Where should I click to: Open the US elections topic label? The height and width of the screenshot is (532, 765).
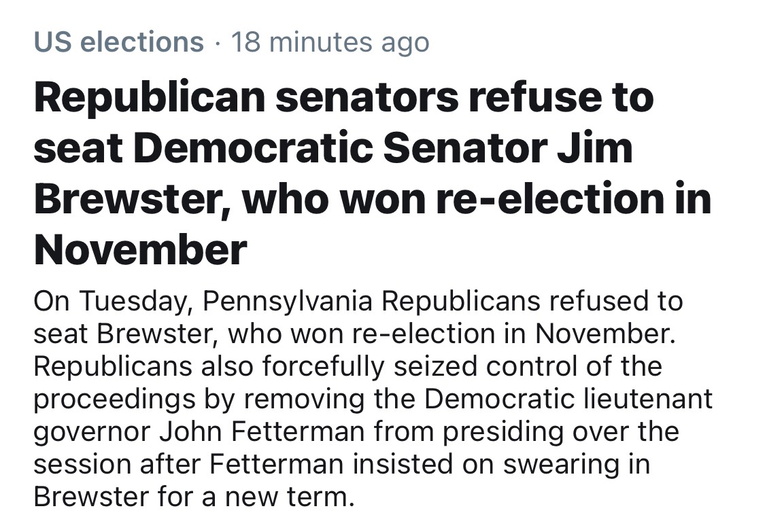[118, 42]
